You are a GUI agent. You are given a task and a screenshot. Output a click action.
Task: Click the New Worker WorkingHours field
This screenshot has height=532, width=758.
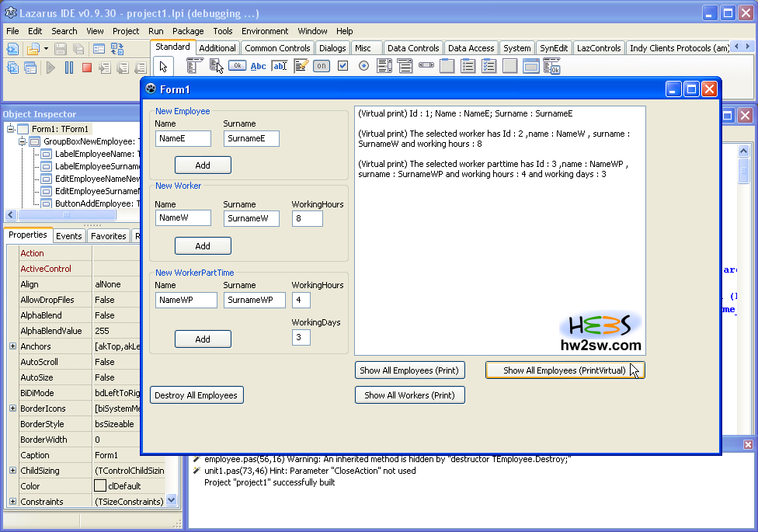308,218
